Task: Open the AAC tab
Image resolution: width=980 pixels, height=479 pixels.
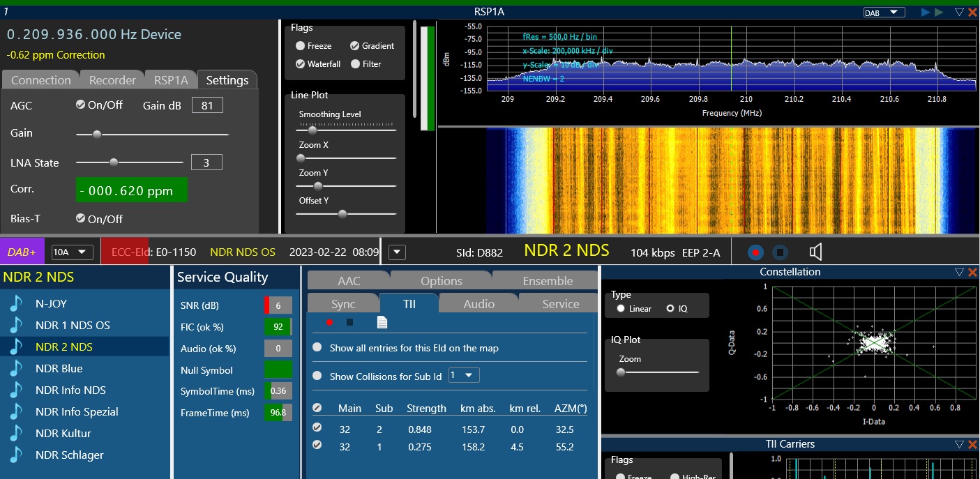Action: pos(349,281)
